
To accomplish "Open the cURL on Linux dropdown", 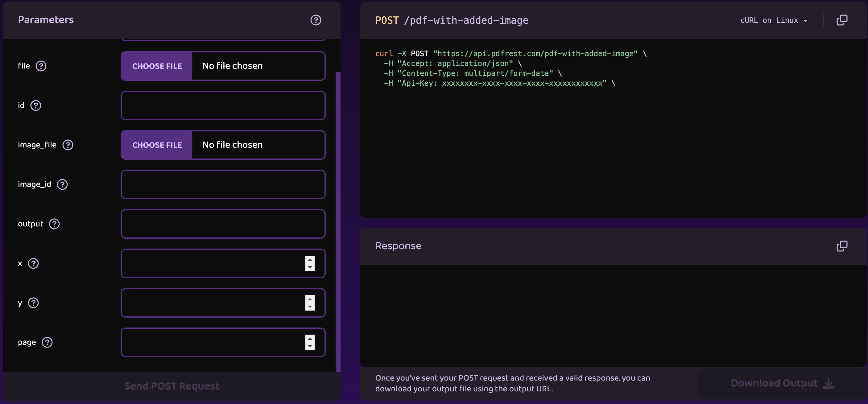I will point(774,20).
